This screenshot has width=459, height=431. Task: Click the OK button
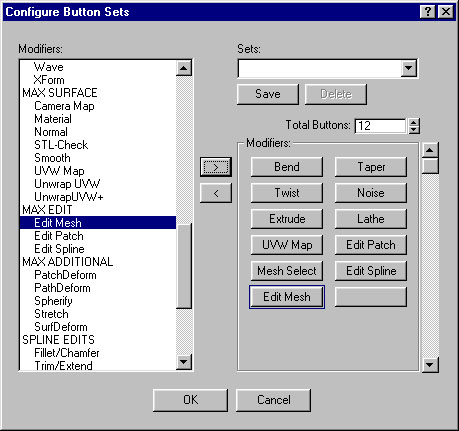tap(190, 400)
